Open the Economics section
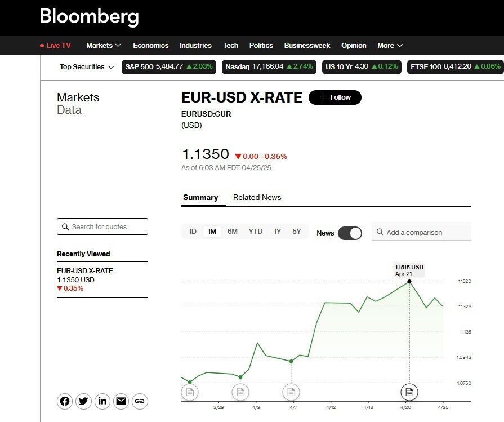Image resolution: width=504 pixels, height=422 pixels. (x=151, y=45)
